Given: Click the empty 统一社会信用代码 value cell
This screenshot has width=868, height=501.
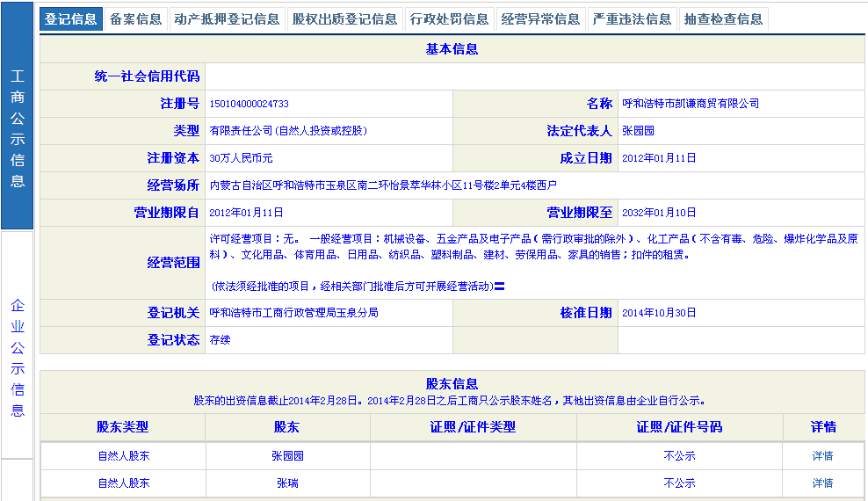Looking at the screenshot, I should (x=534, y=76).
